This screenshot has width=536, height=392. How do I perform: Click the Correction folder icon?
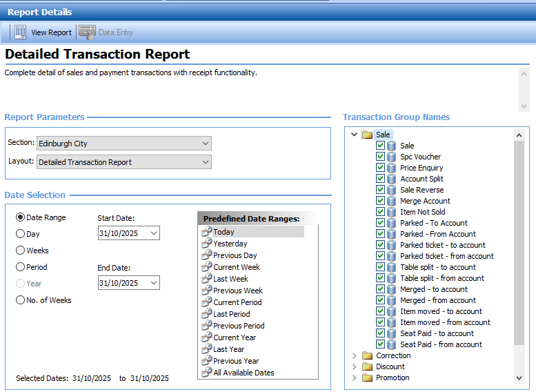pos(367,355)
